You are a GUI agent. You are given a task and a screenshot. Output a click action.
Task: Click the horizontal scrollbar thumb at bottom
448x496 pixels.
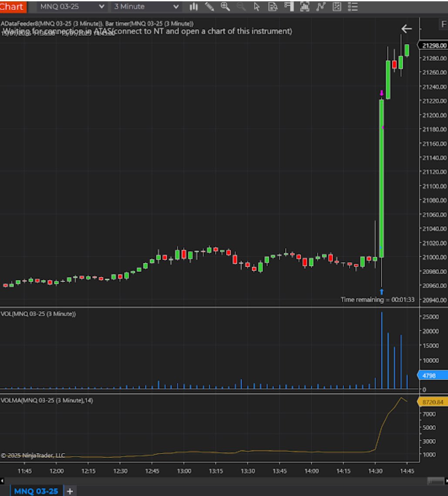point(436,481)
